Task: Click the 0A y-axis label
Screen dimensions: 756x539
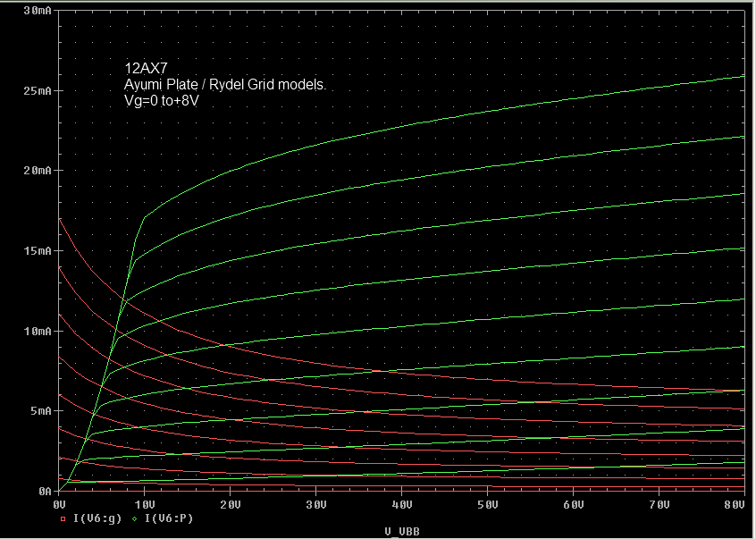Action: (x=45, y=492)
